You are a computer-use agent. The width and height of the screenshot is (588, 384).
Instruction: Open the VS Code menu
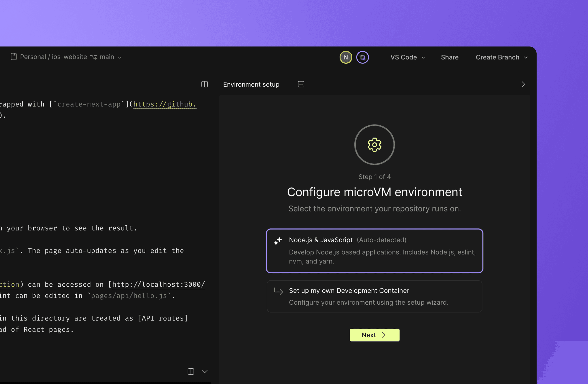(407, 57)
